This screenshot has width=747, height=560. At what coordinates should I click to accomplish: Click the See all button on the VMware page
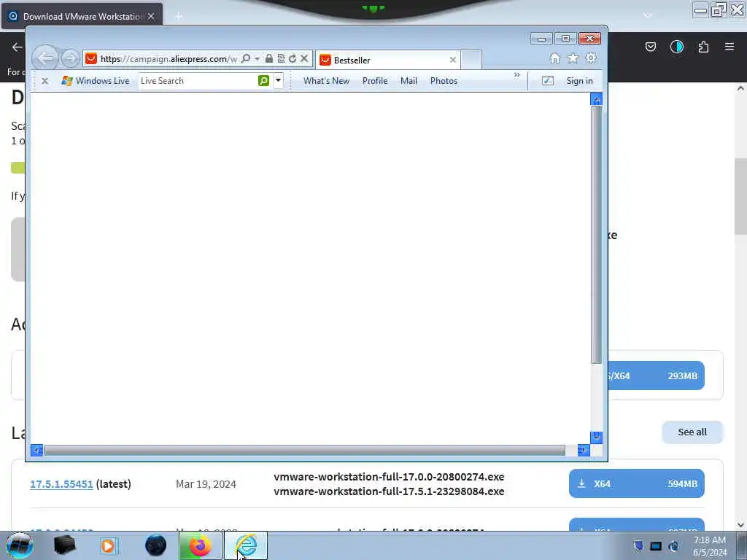pos(692,432)
